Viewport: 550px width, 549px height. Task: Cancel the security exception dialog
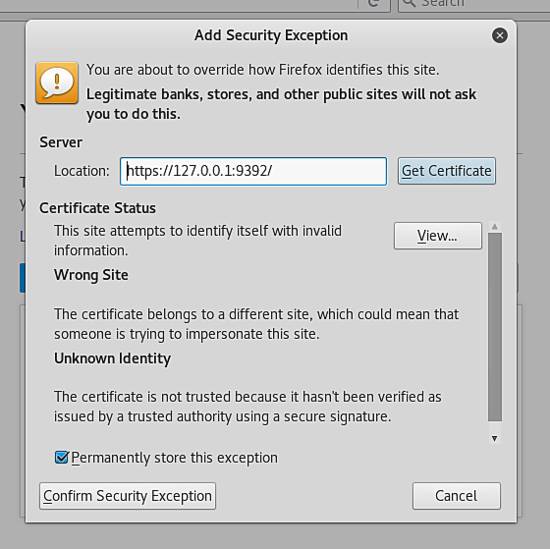(456, 496)
